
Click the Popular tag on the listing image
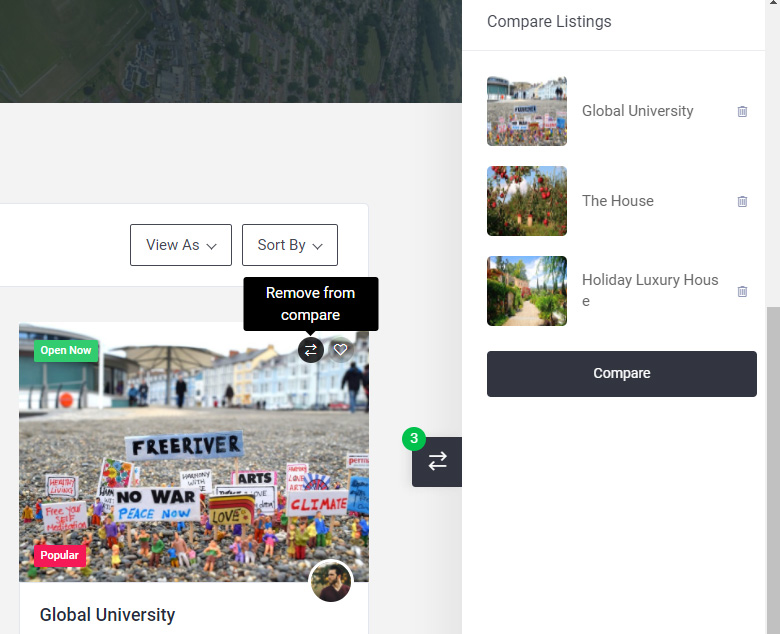[x=60, y=555]
